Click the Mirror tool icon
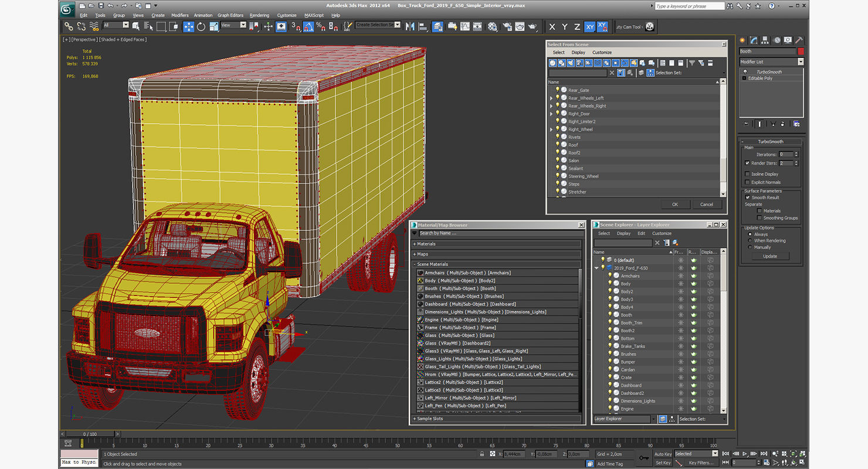The height and width of the screenshot is (469, 868). pyautogui.click(x=409, y=26)
